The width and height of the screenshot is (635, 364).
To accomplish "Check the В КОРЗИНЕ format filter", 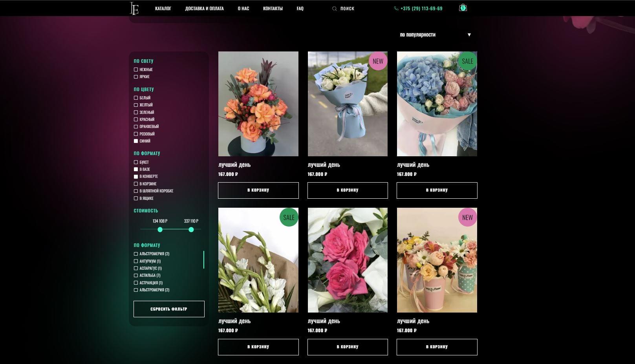I will click(x=136, y=184).
